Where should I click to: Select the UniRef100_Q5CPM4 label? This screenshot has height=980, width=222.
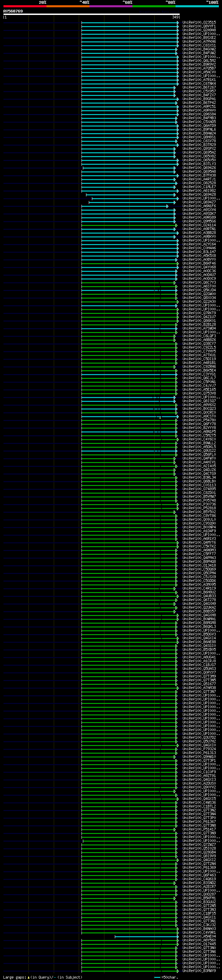(x=199, y=573)
